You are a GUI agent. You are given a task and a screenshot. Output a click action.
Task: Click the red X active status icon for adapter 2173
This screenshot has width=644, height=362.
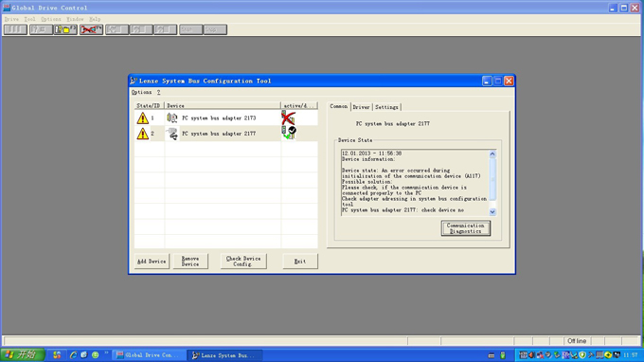point(288,118)
